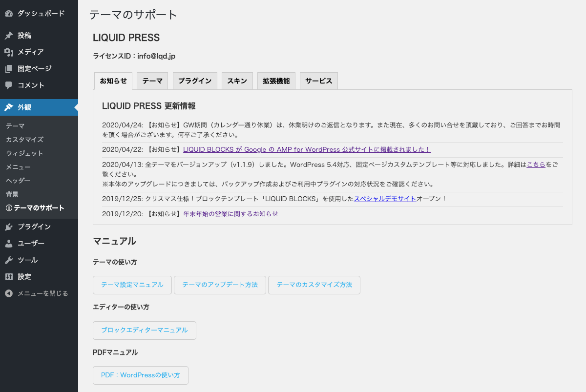Open the 設定 menu

coord(39,277)
